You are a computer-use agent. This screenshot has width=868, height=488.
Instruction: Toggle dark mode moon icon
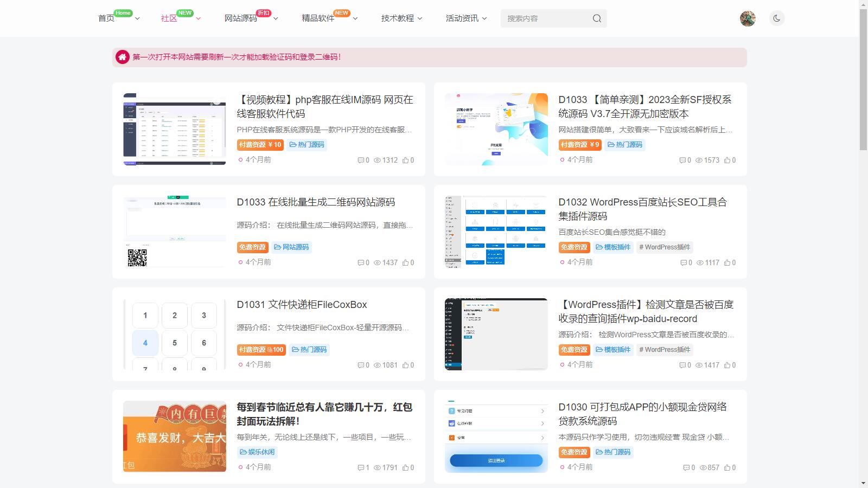tap(777, 18)
